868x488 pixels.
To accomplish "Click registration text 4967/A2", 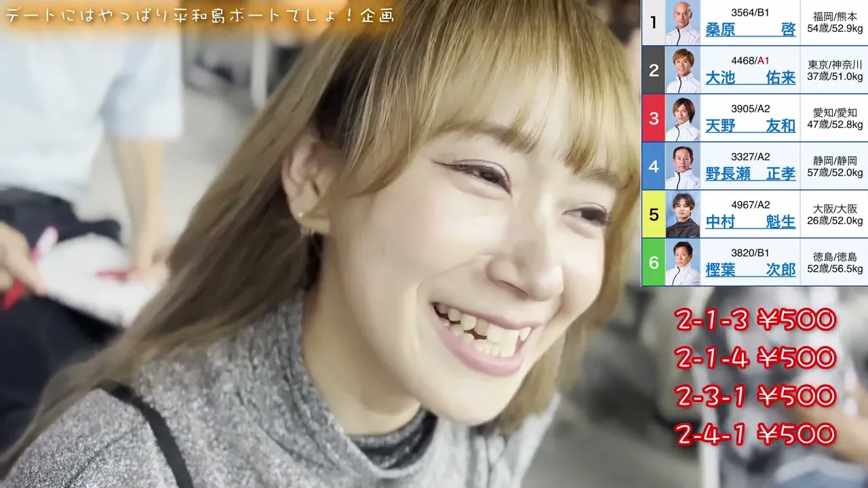I will pos(750,205).
